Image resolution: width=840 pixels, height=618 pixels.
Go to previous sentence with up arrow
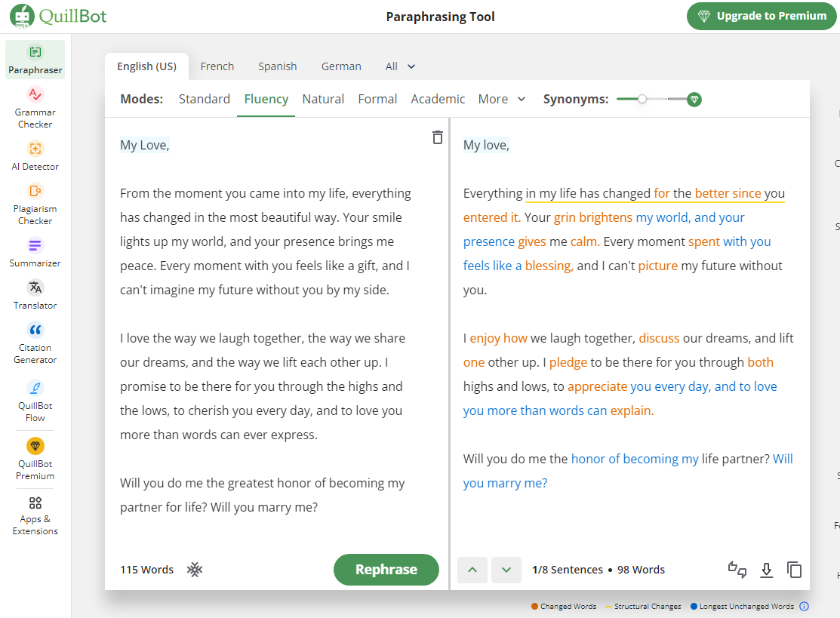(x=472, y=570)
